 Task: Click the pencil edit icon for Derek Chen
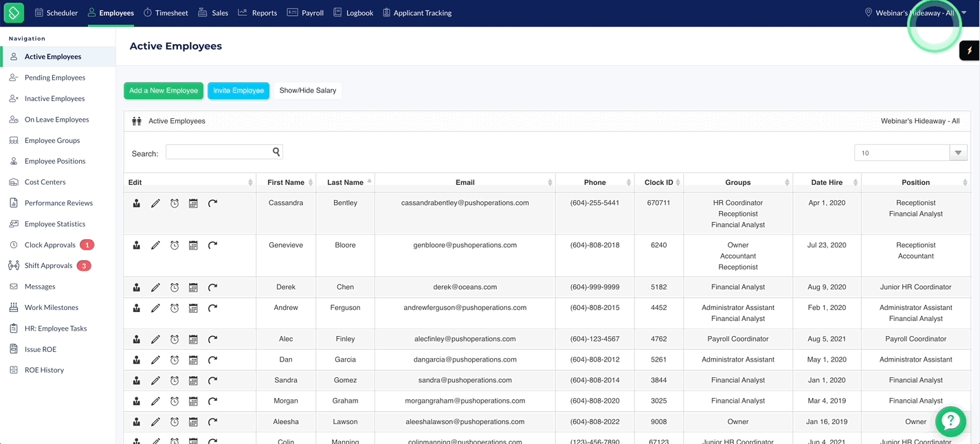[x=155, y=287]
